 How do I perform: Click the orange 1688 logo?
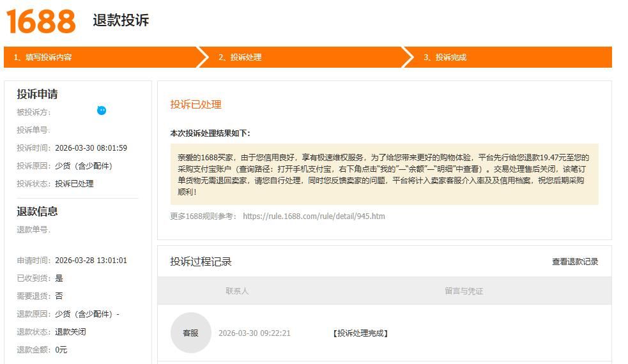[41, 21]
